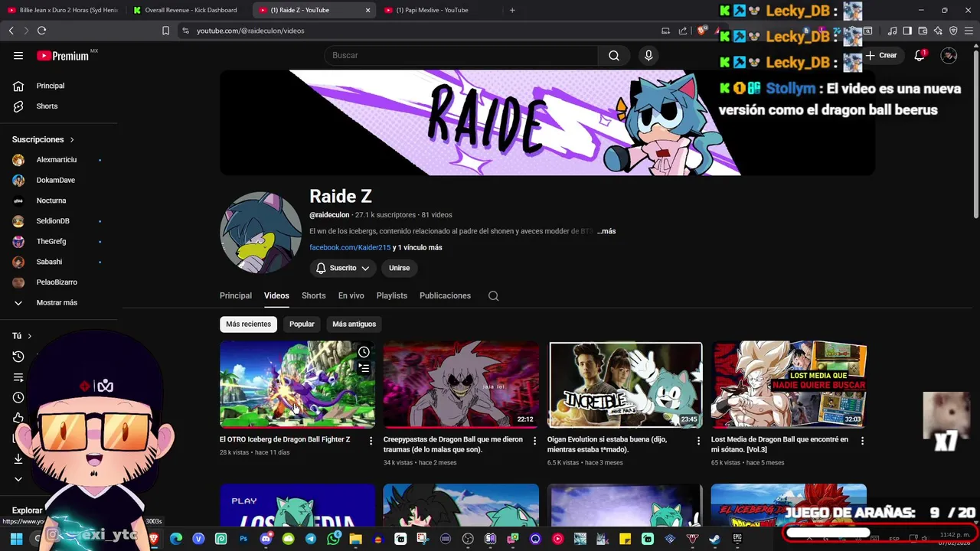Open Leo AI sparkle icon
Image resolution: width=980 pixels, height=551 pixels.
click(938, 31)
